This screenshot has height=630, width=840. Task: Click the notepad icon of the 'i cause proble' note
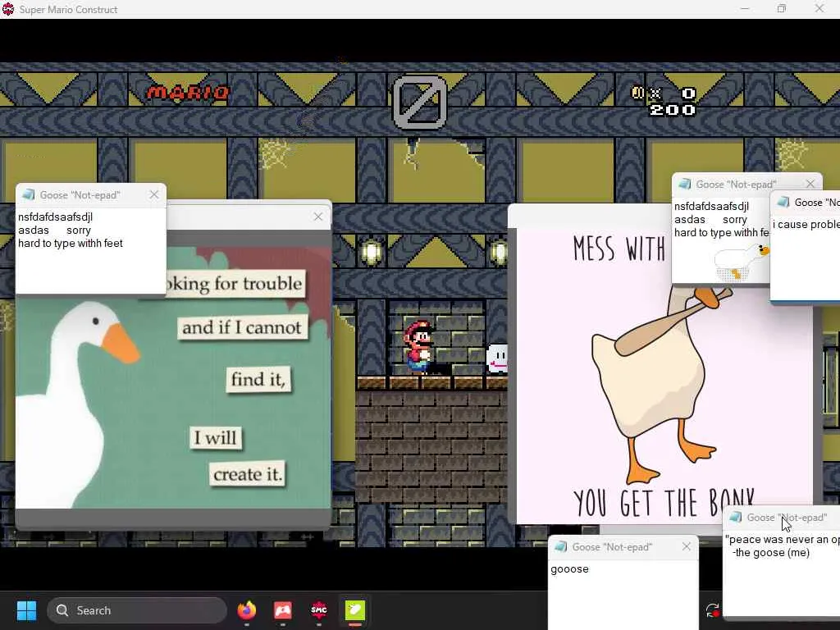pos(783,202)
